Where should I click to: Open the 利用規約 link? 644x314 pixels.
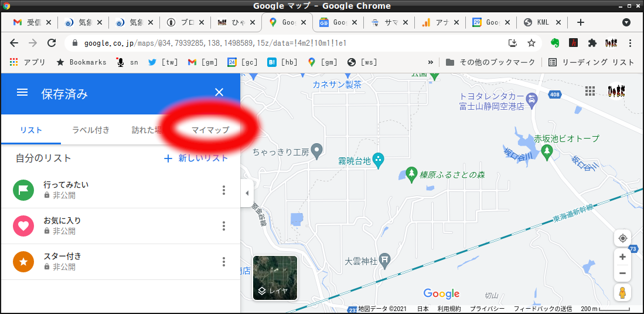[x=449, y=309]
